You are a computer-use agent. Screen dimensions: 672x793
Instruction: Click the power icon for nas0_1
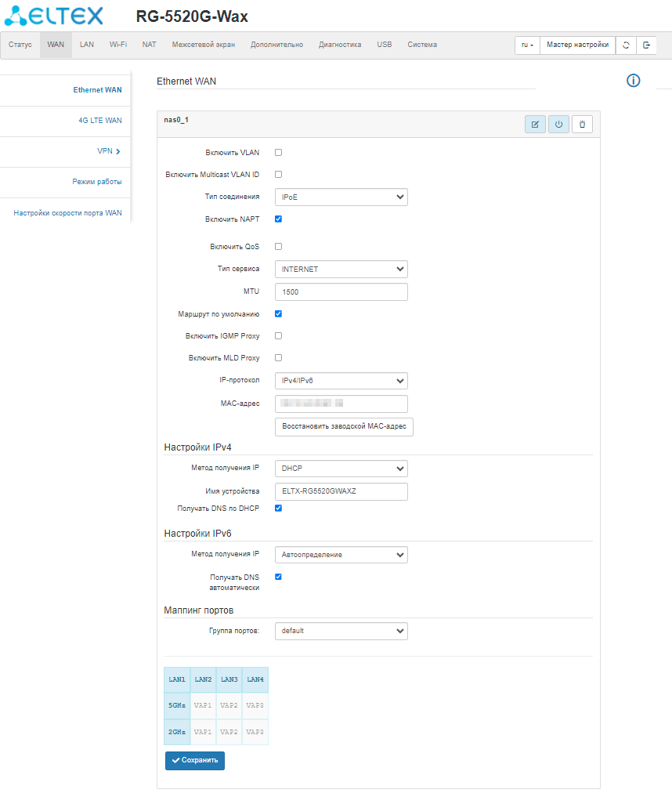pyautogui.click(x=558, y=125)
